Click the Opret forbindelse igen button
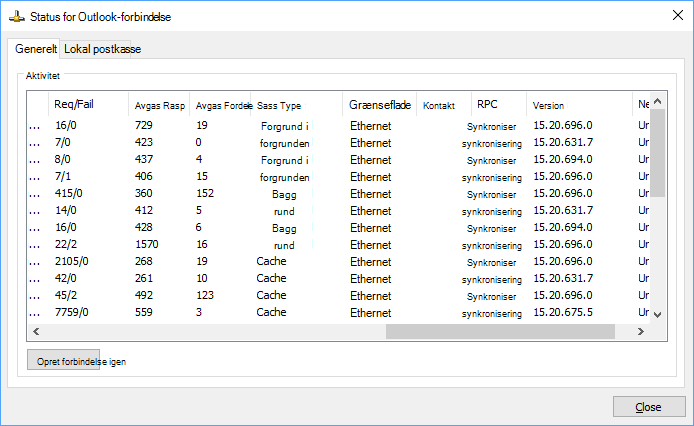This screenshot has width=694, height=426. pos(63,361)
